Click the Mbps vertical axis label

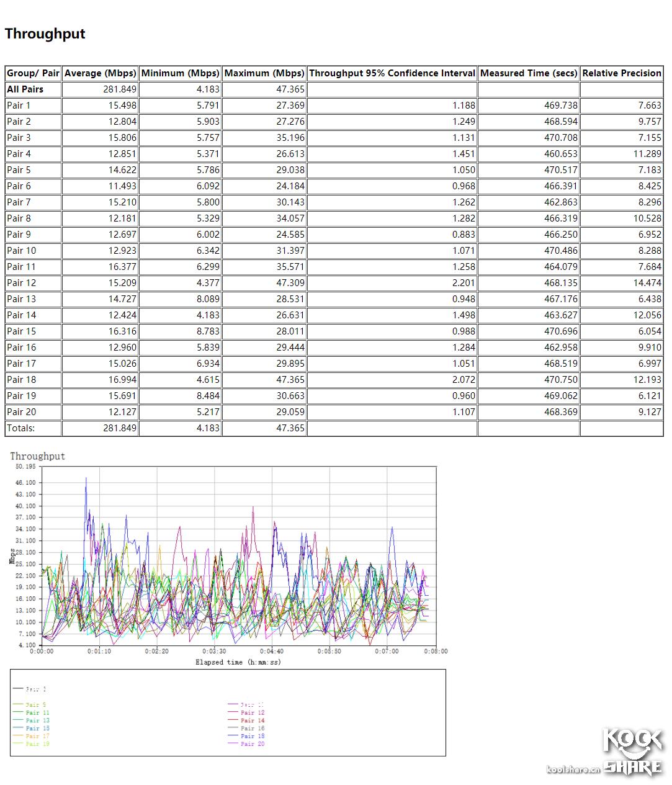coord(11,556)
